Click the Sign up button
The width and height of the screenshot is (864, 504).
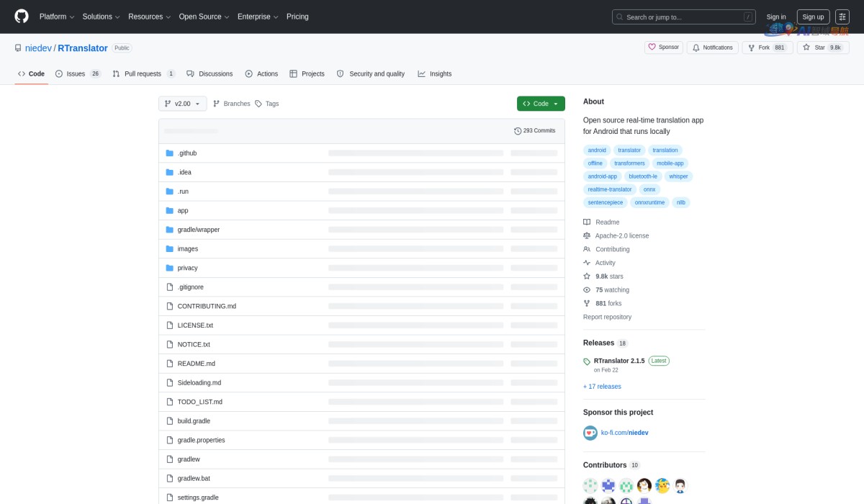(x=813, y=17)
